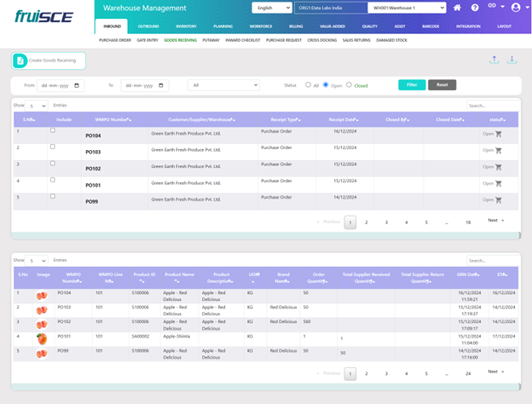Screen dimensions: 532x404
Task: Open the English language dropdown
Action: [270, 8]
